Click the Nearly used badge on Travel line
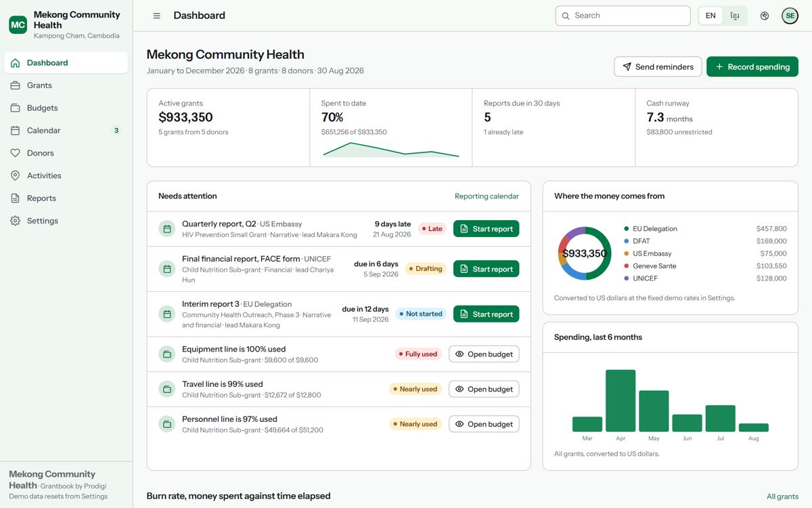Viewport: 812px width, 508px height. (415, 389)
